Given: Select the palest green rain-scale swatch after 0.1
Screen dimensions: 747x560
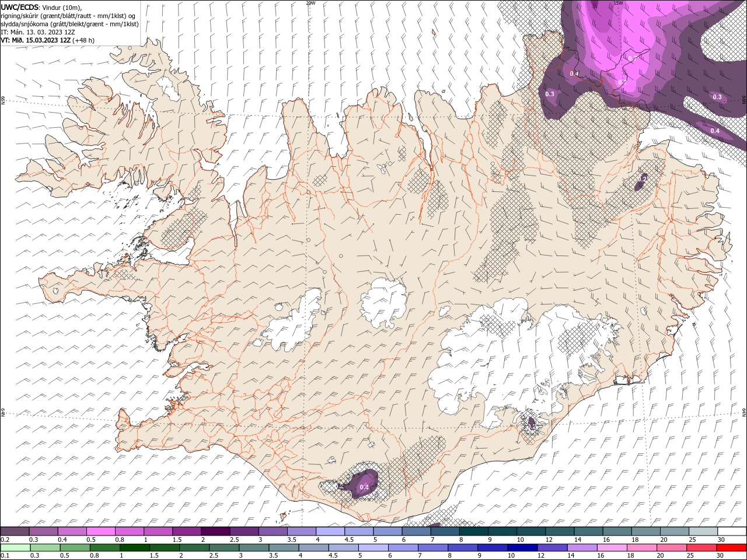Looking at the screenshot, I should coord(15,548).
